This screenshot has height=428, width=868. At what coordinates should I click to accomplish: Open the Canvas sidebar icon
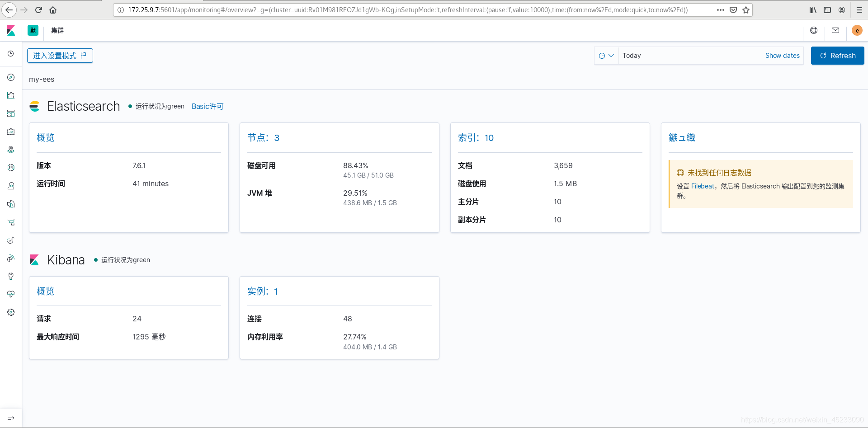pos(11,132)
